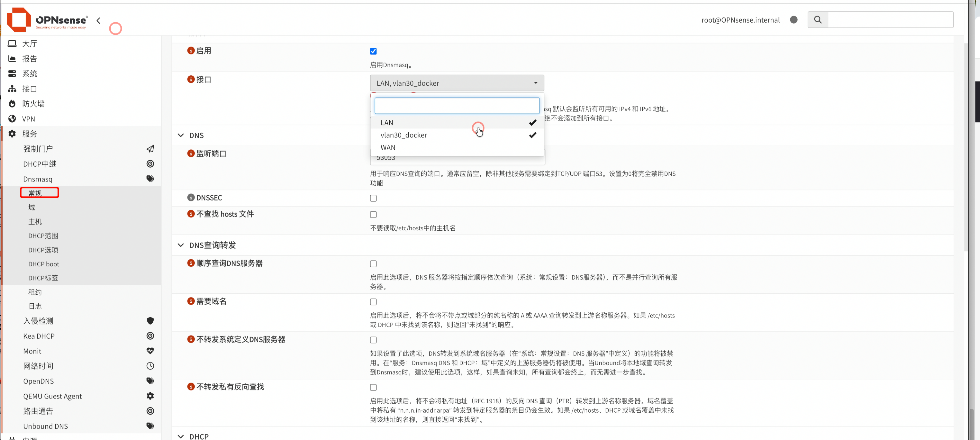Open the 常规 Dnsmasq settings page
Screen dimensions: 980x440
click(x=35, y=193)
